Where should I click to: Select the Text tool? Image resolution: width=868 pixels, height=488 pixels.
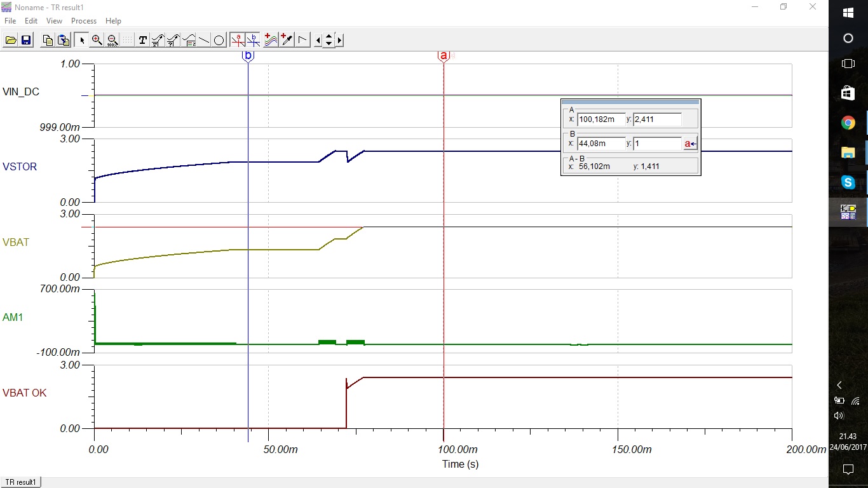142,39
